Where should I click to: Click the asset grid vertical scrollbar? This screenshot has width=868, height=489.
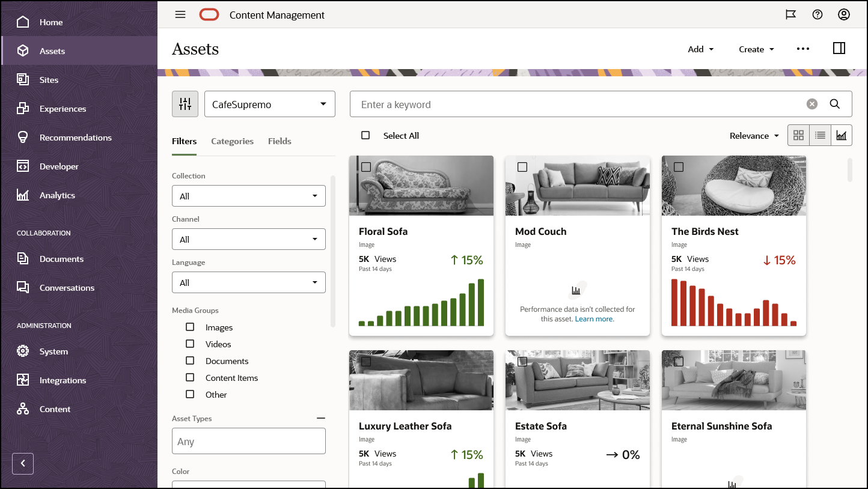(850, 169)
